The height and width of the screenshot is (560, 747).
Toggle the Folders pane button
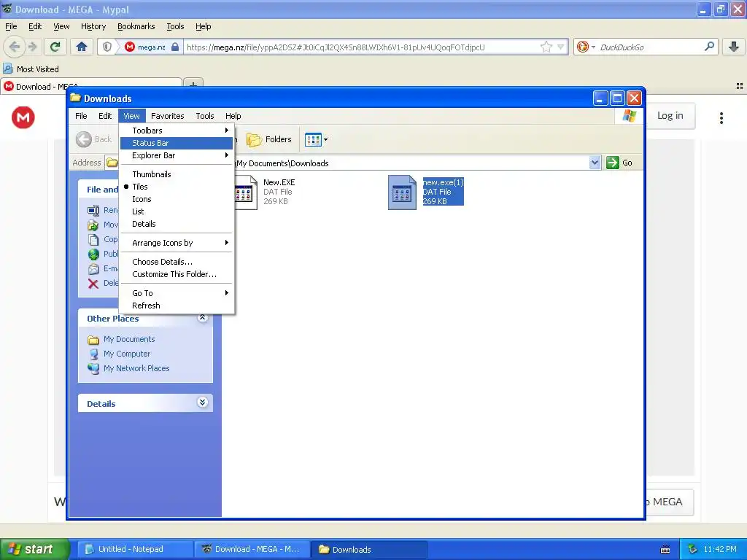tap(268, 139)
